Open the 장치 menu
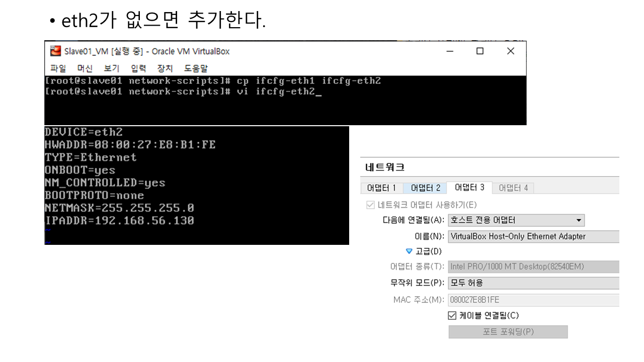 click(x=165, y=68)
